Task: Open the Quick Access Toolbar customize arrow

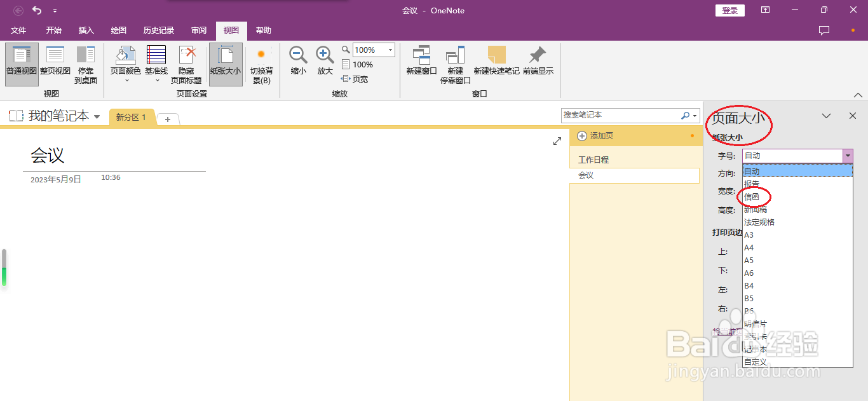Action: [x=55, y=11]
